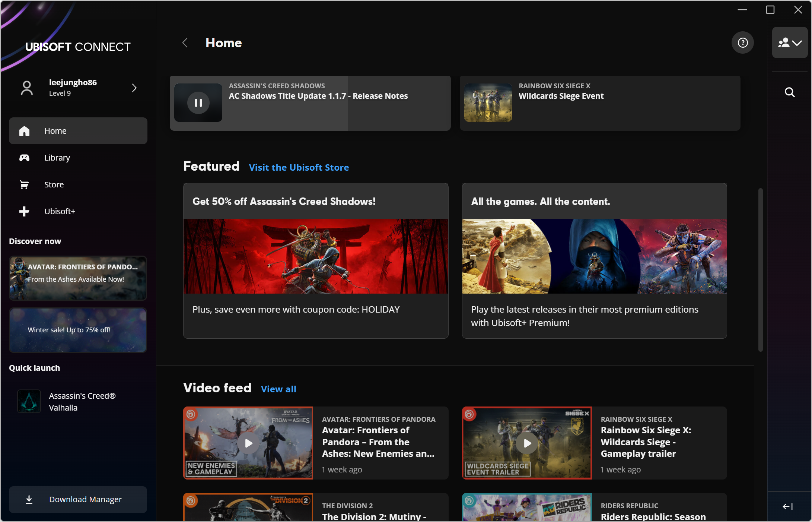The width and height of the screenshot is (812, 522).
Task: Click the back arrow beside Home
Action: point(185,43)
